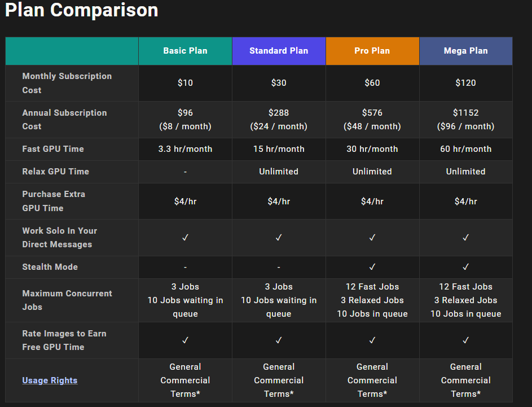Click the $576 annual cost cell
The width and height of the screenshot is (532, 407).
click(x=372, y=120)
